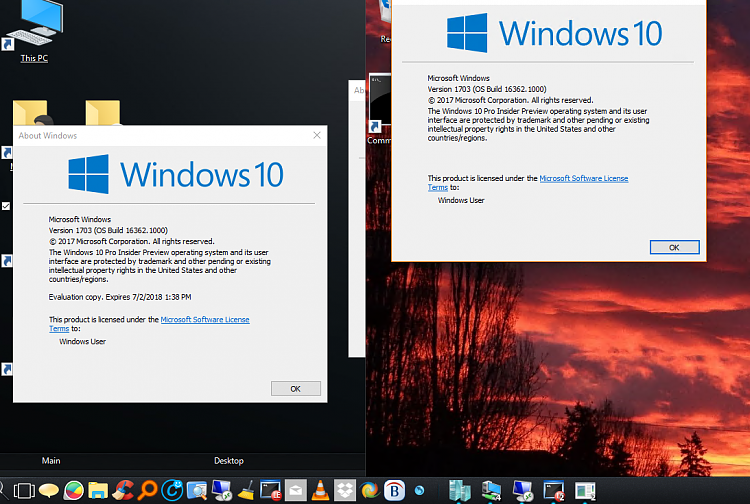Select the Command shortcut icon behind right dialog

click(x=380, y=110)
